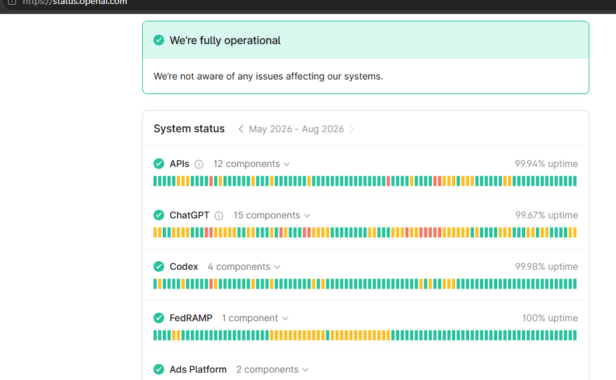616x380 pixels.
Task: Click the Ads Platform status check icon
Action: [159, 369]
